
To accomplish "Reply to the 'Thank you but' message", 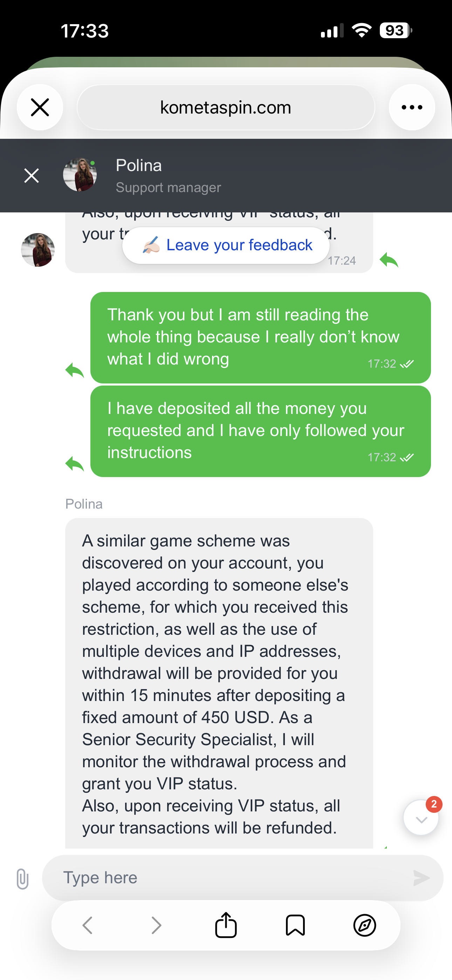I will pos(75,370).
